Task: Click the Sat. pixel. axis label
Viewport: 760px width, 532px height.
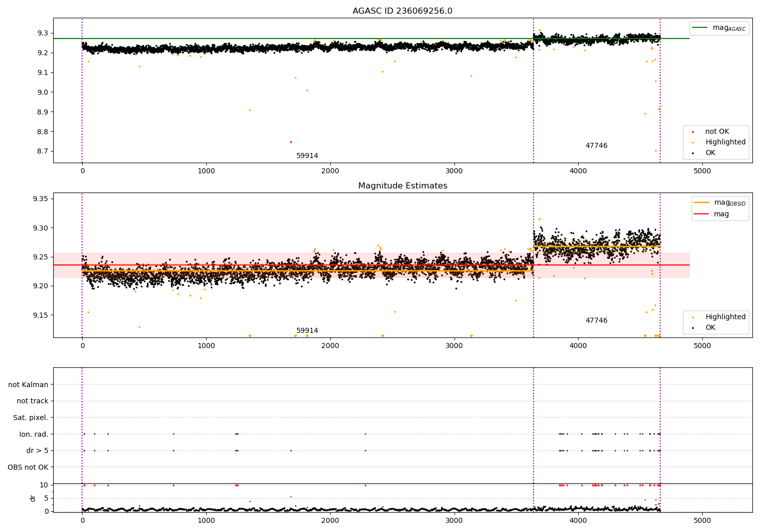Action: pos(31,418)
